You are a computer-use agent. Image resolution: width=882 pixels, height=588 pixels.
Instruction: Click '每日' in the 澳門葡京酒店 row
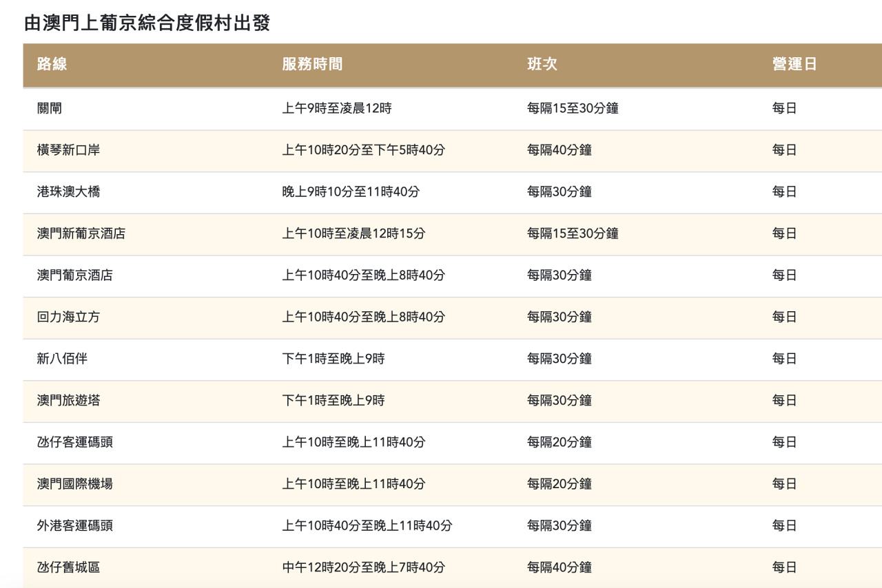784,275
